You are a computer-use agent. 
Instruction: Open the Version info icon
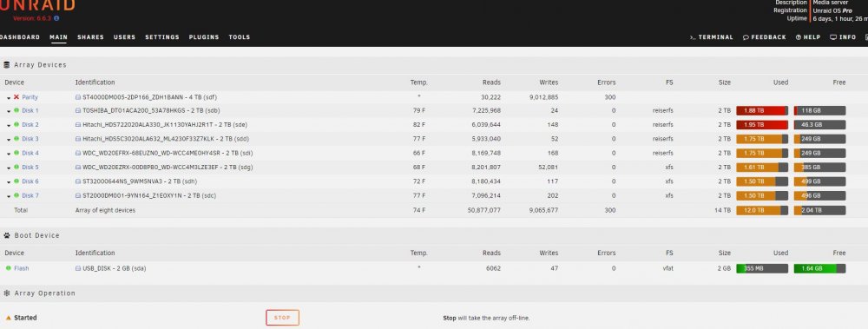56,18
